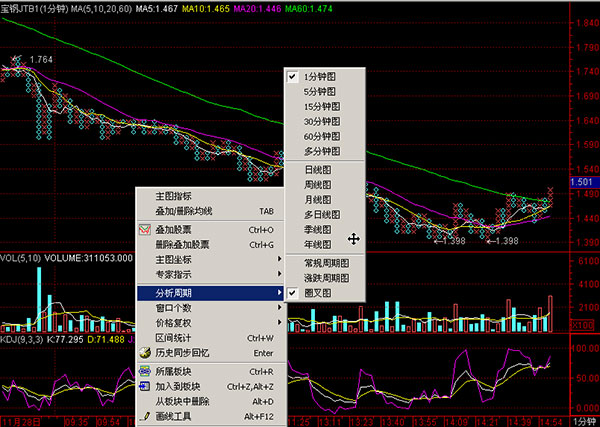The image size is (600, 427).
Task: Click the 1.390 price axis value
Action: click(x=588, y=242)
